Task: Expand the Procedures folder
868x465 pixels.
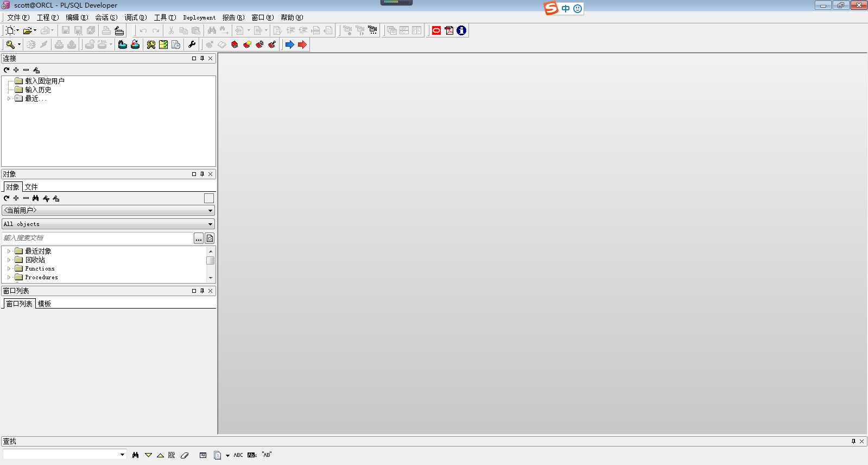Action: [x=9, y=277]
